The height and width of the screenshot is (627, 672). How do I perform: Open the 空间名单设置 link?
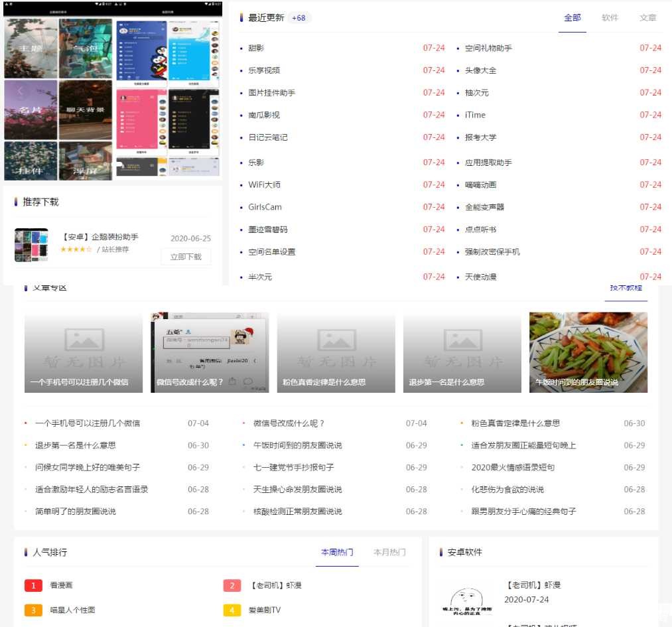(x=272, y=251)
